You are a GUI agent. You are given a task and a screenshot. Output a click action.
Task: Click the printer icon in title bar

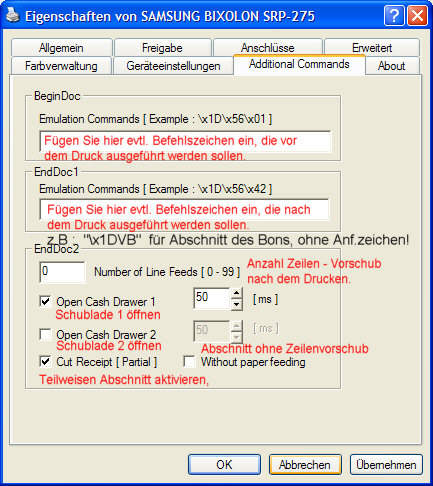[12, 15]
